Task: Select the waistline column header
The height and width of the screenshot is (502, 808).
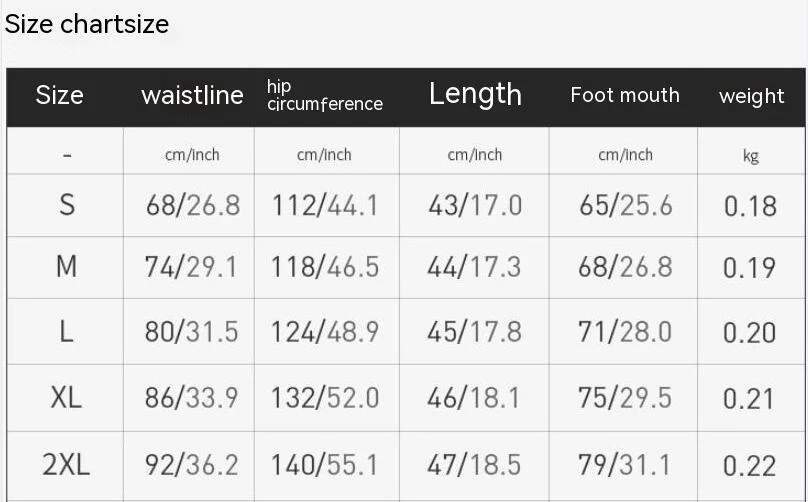Action: pyautogui.click(x=192, y=96)
